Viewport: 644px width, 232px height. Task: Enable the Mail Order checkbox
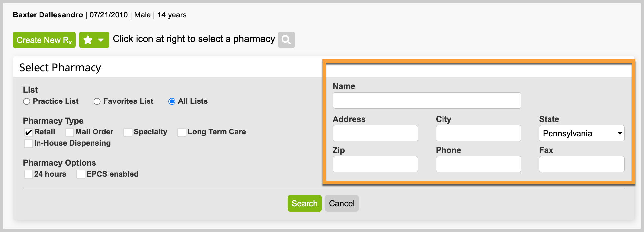(x=70, y=132)
